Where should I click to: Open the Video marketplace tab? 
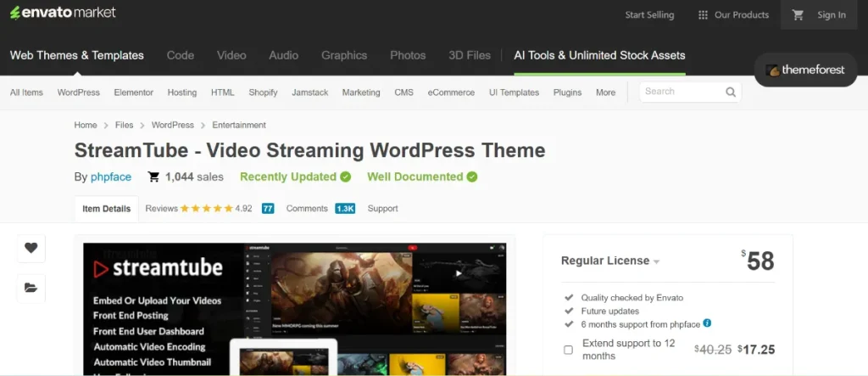pyautogui.click(x=231, y=55)
